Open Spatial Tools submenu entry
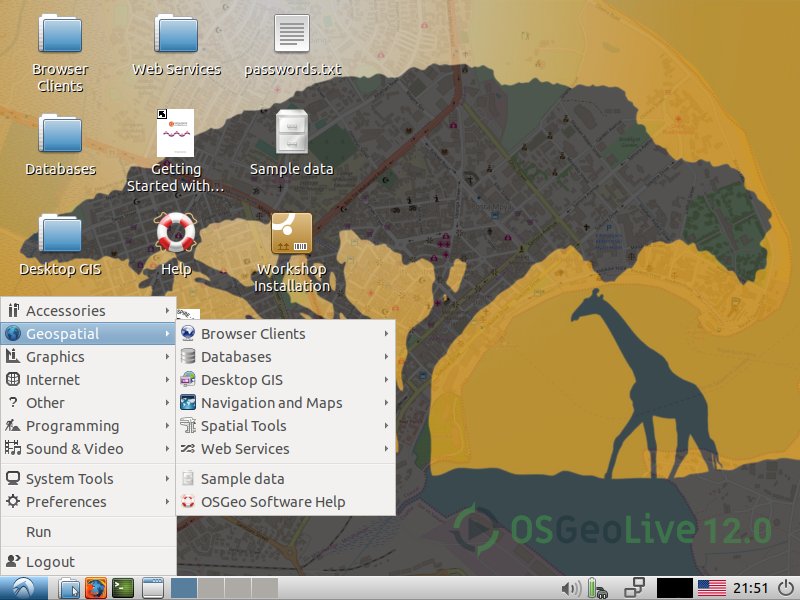Screen dimensions: 800x600 [x=286, y=426]
